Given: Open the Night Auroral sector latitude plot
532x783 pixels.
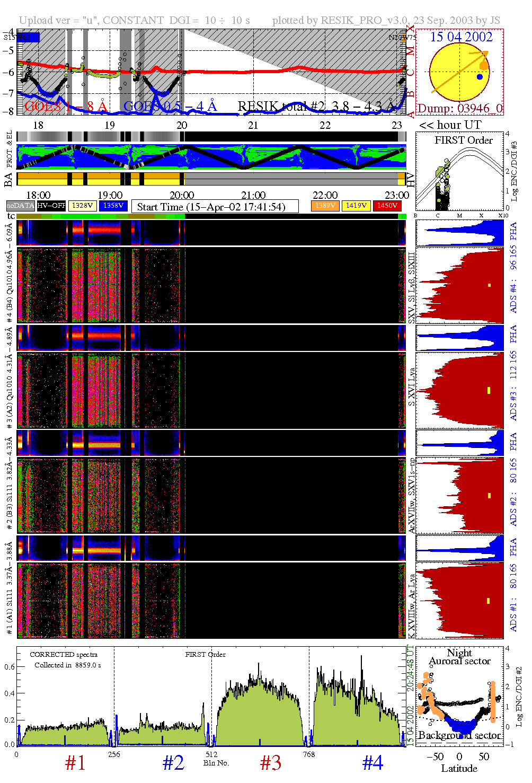Looking at the screenshot, I should point(459,696).
